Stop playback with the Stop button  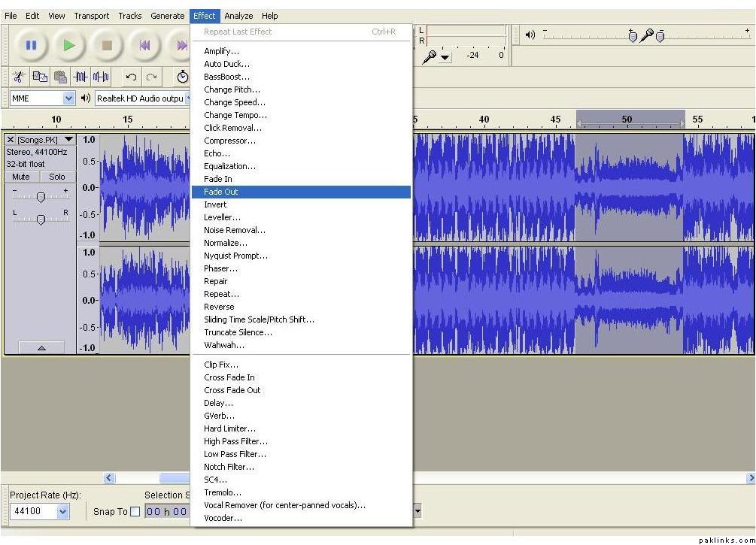(x=107, y=46)
